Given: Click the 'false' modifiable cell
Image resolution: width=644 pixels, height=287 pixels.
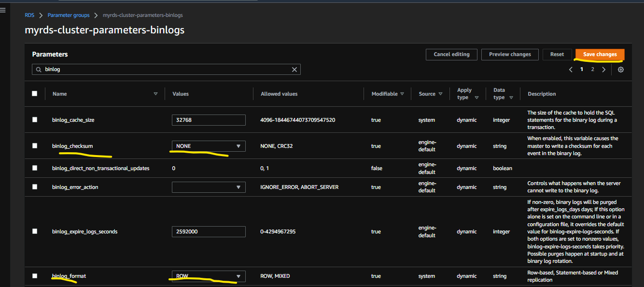Looking at the screenshot, I should tap(377, 168).
